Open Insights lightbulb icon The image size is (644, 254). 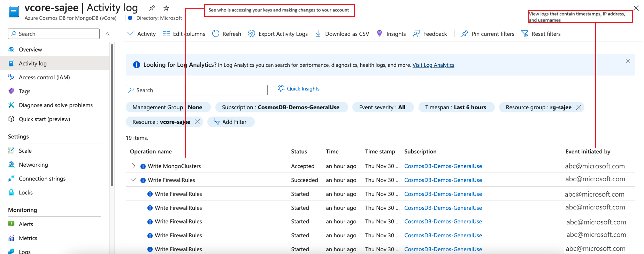[379, 33]
